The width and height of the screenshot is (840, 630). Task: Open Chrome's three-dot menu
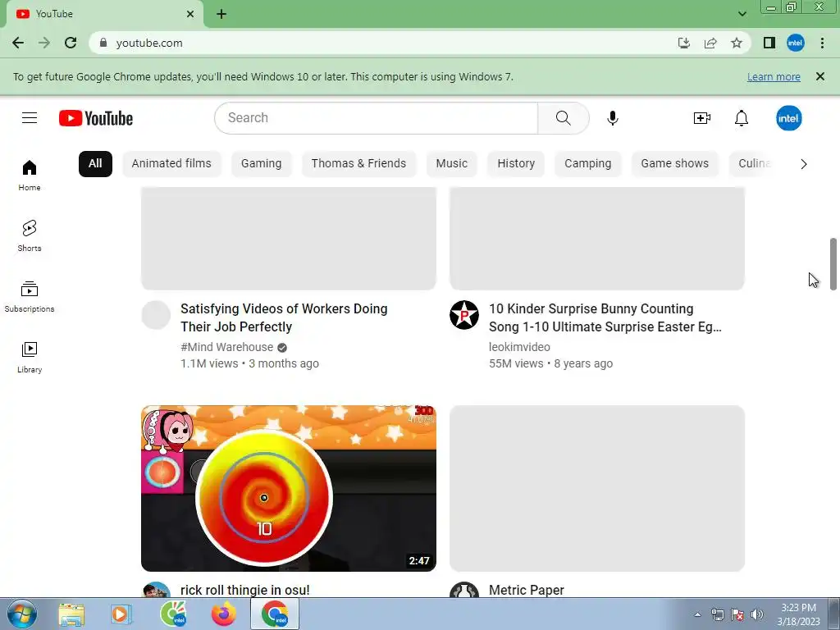coord(822,43)
